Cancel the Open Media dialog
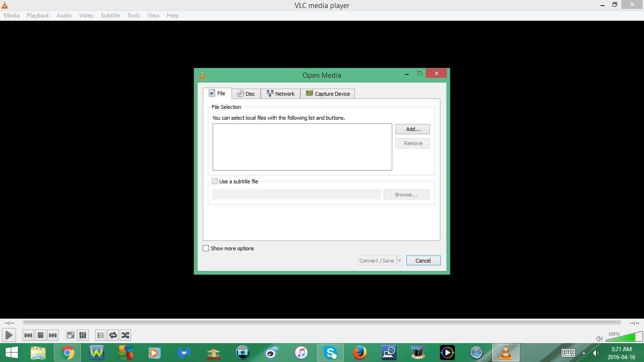Screen dimensions: 644x362 [x=423, y=260]
